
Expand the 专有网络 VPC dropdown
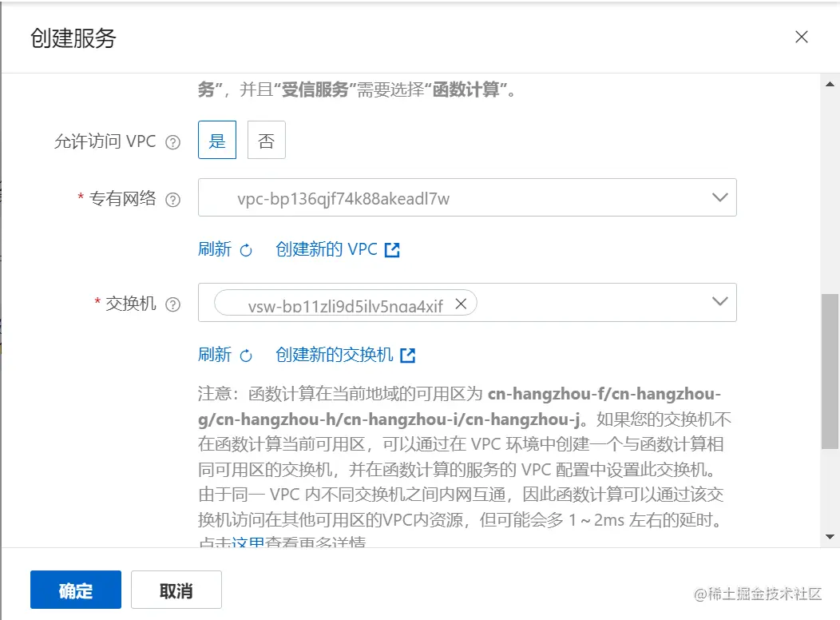(x=467, y=197)
